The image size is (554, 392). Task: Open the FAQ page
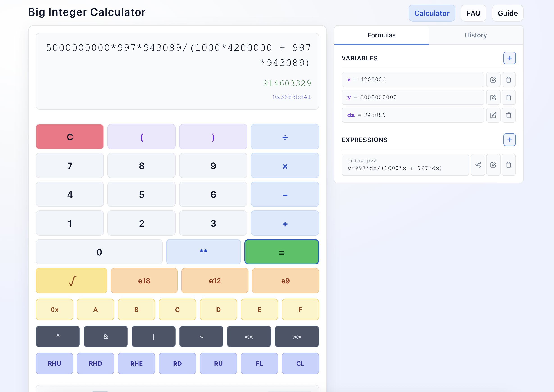(473, 13)
